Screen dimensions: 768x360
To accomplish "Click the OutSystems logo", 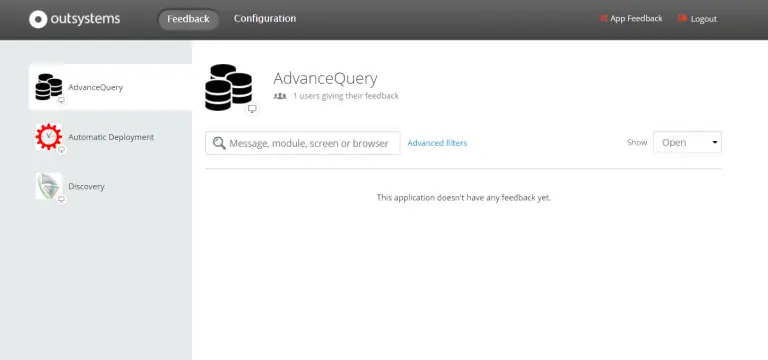I will click(74, 19).
